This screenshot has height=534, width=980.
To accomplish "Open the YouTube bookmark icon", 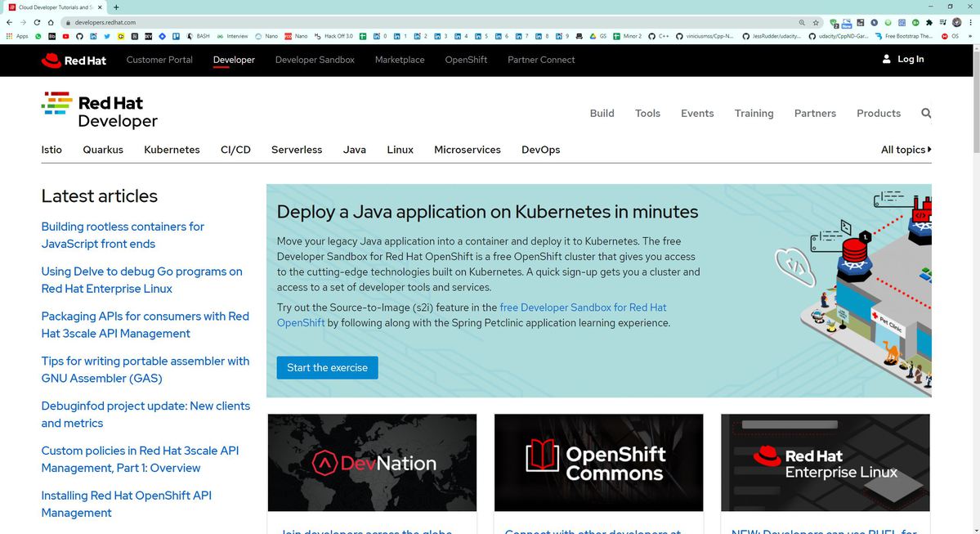I will click(x=66, y=36).
